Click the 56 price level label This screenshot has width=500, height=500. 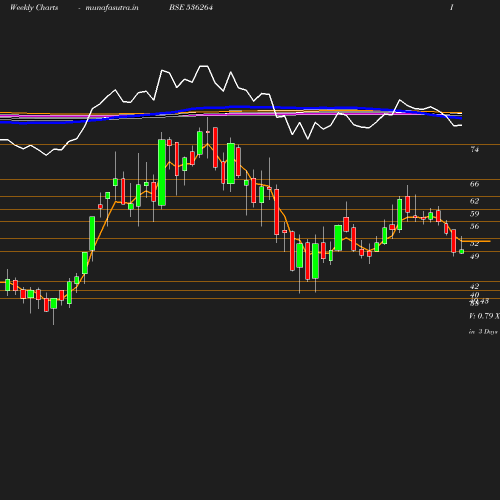coord(474,227)
